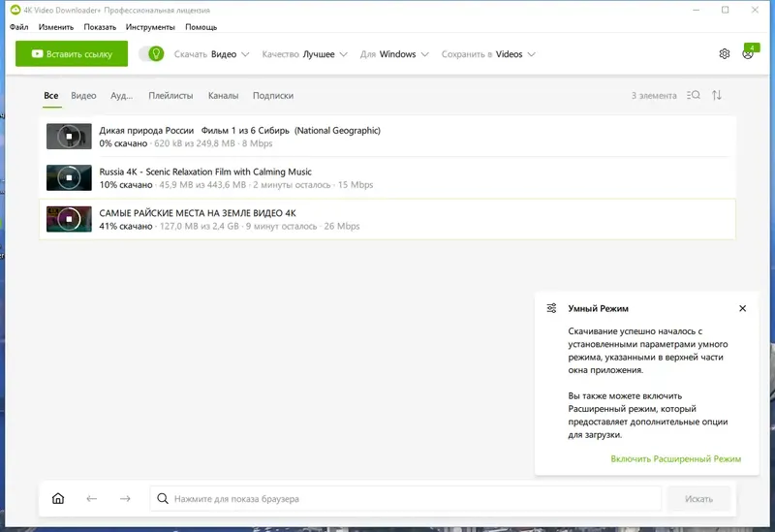This screenshot has width=775, height=532.
Task: Open the settings gear icon
Action: point(724,54)
